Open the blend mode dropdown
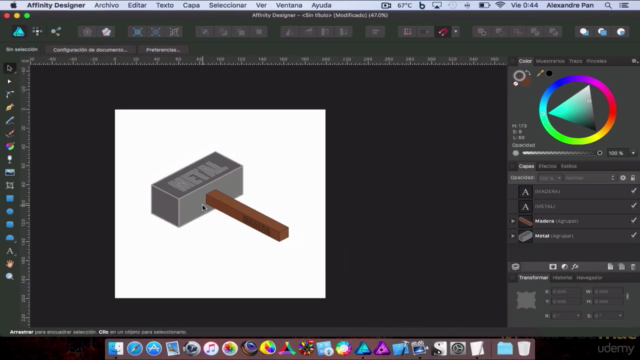This screenshot has height=360, width=640. [589, 178]
